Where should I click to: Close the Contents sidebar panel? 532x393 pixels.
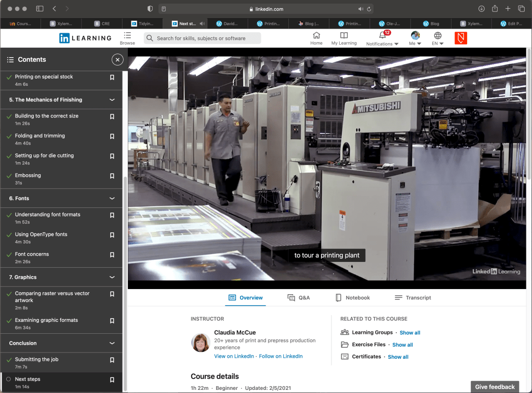coord(117,60)
